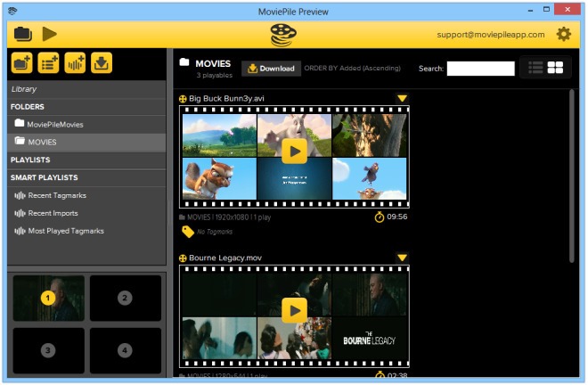Create a new playlist with the list-plus icon
This screenshot has width=588, height=385.
point(48,63)
